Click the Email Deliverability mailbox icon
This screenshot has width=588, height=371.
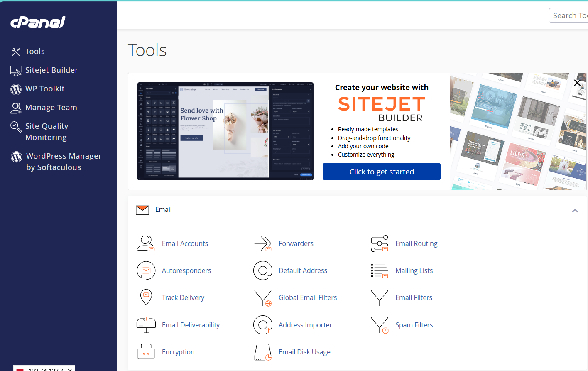(x=146, y=325)
